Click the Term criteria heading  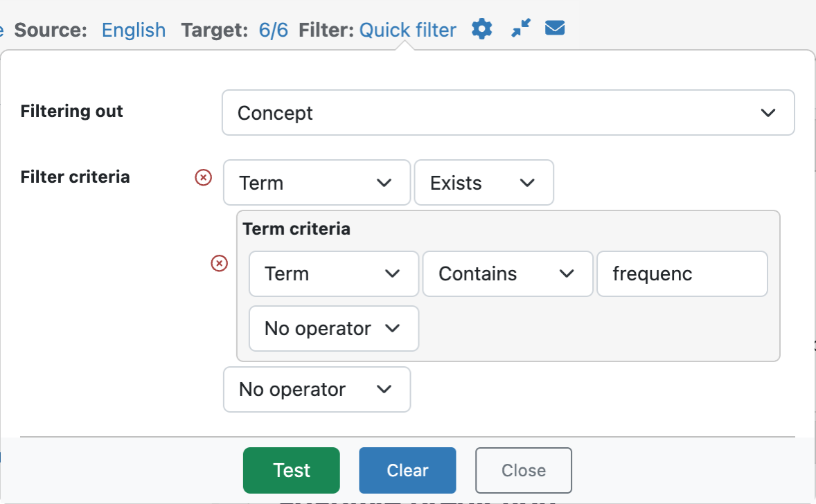296,229
